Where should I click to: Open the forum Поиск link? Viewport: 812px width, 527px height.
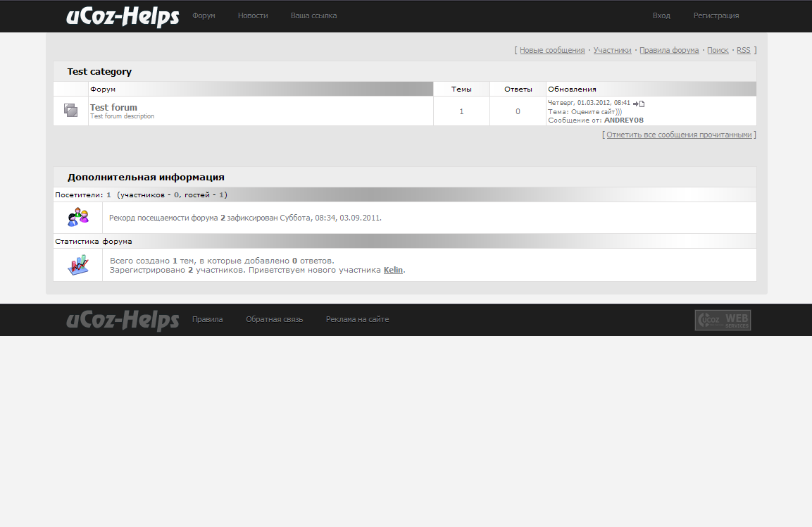[x=718, y=51]
